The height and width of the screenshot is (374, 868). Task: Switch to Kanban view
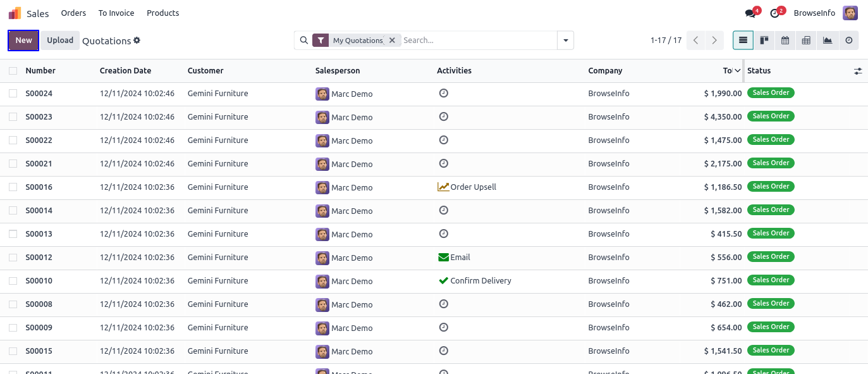[764, 41]
